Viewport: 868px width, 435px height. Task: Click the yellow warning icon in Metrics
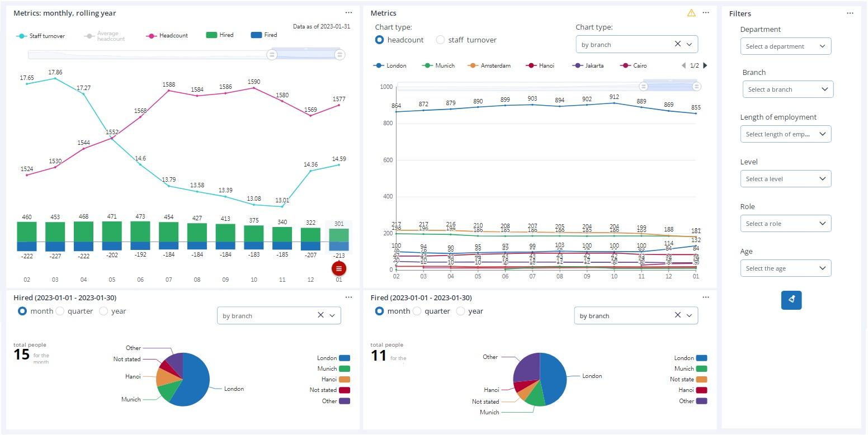tap(691, 13)
